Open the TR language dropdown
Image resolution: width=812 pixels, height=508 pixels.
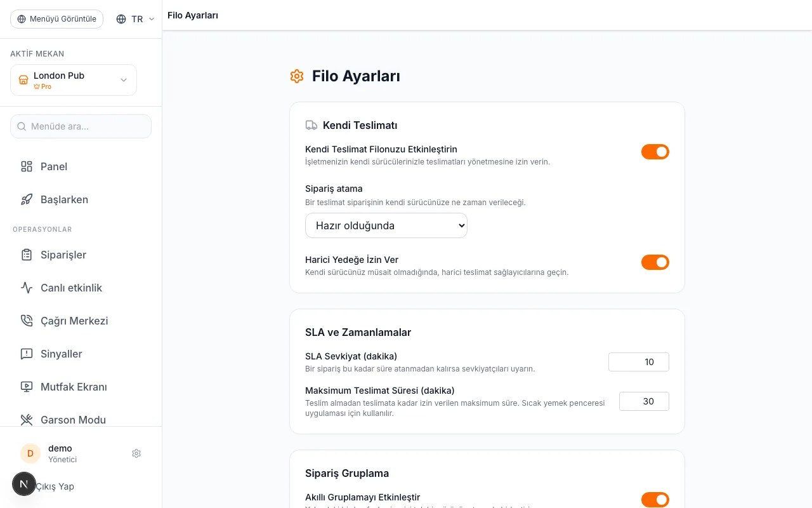[136, 19]
